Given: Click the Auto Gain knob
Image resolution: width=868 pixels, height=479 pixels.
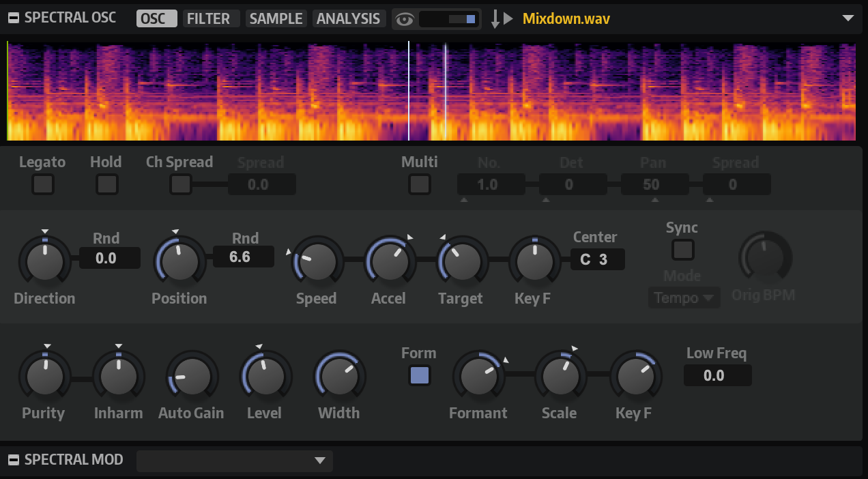Looking at the screenshot, I should click(192, 376).
